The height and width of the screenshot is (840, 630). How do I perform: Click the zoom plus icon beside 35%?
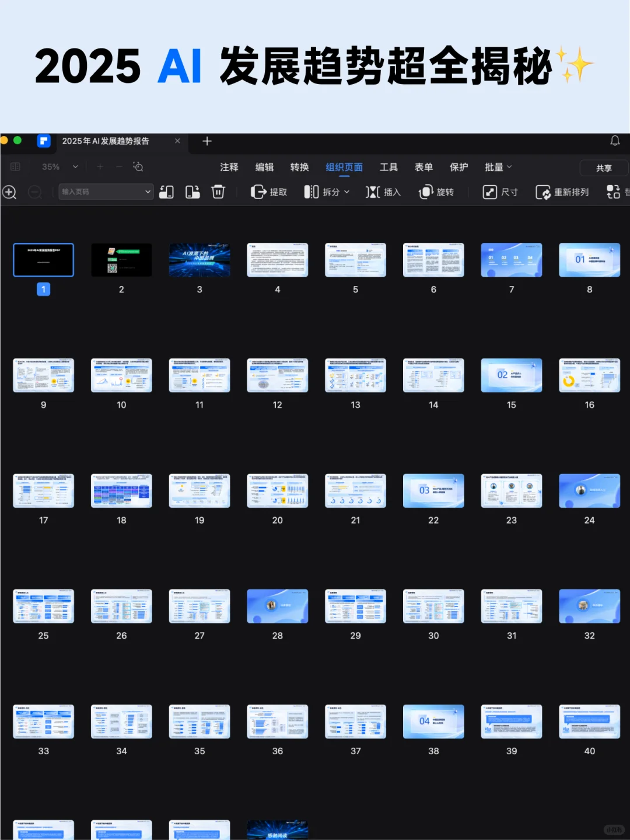(x=100, y=167)
